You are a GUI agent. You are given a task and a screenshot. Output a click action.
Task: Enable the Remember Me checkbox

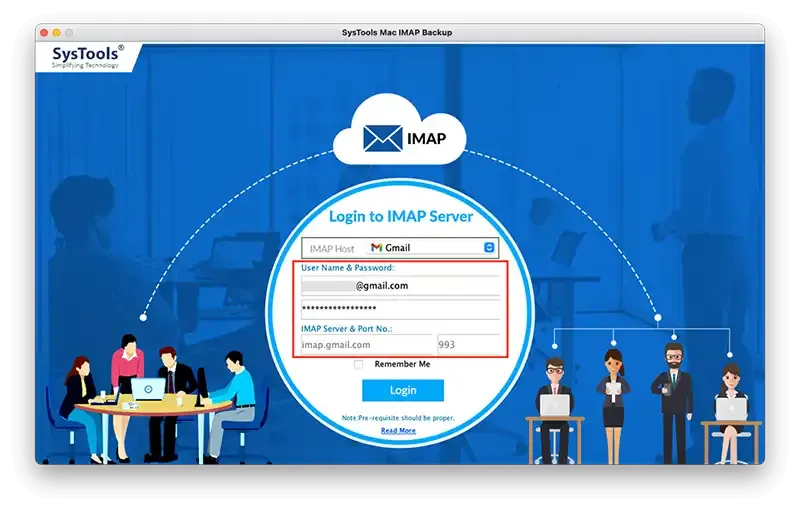coord(359,364)
